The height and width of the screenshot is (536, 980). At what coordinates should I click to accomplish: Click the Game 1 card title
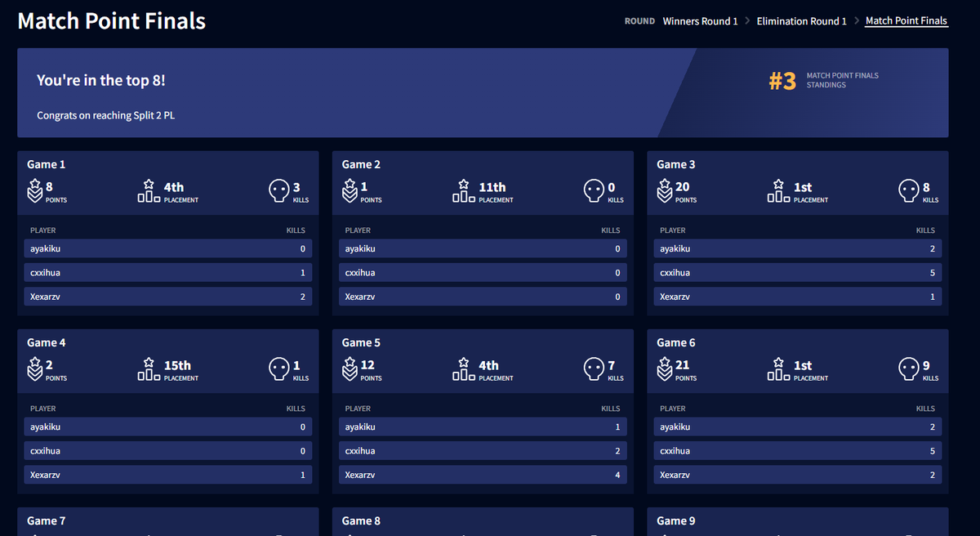47,164
